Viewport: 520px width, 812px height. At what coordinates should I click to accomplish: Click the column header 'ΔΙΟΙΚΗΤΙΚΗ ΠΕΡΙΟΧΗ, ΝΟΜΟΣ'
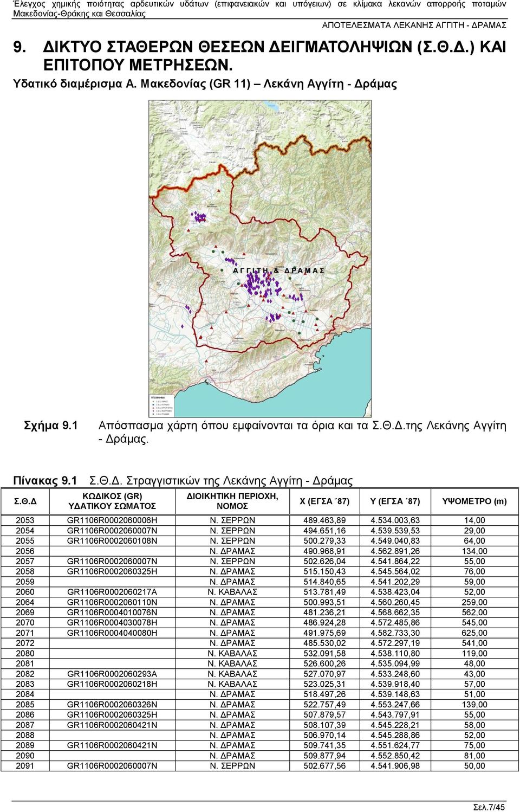pyautogui.click(x=232, y=501)
